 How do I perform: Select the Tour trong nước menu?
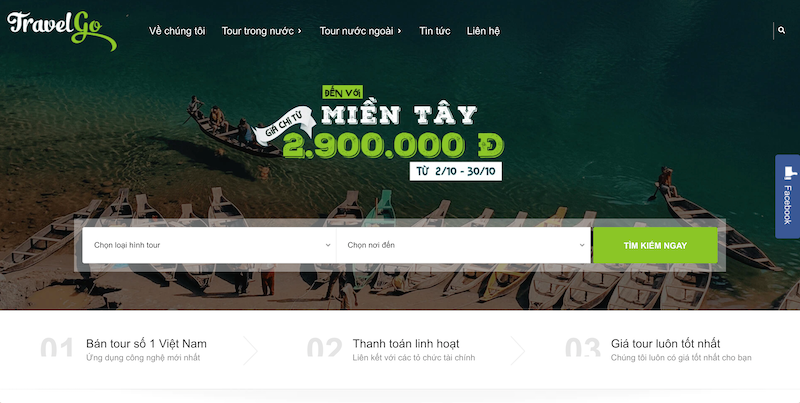tap(258, 31)
